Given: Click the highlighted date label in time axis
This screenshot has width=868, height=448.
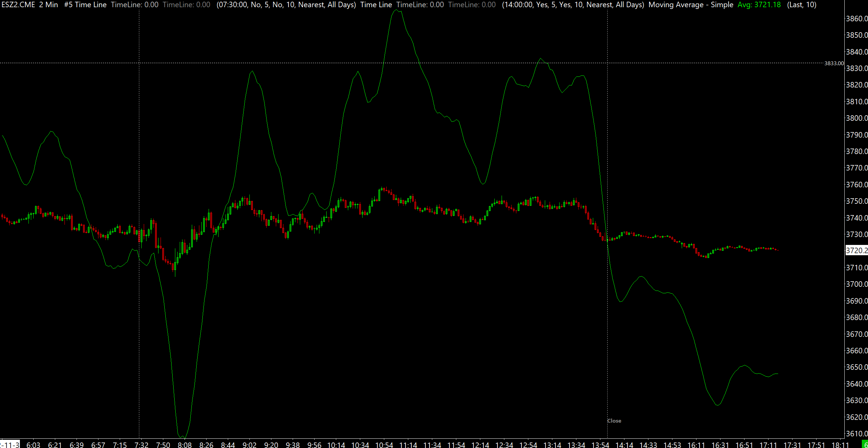Looking at the screenshot, I should point(10,445).
